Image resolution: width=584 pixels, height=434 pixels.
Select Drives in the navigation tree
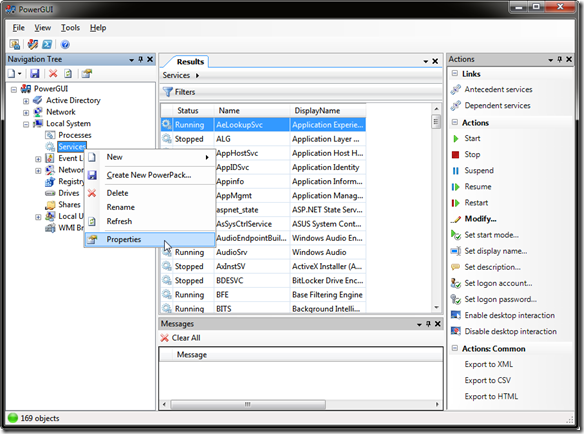coord(69,193)
